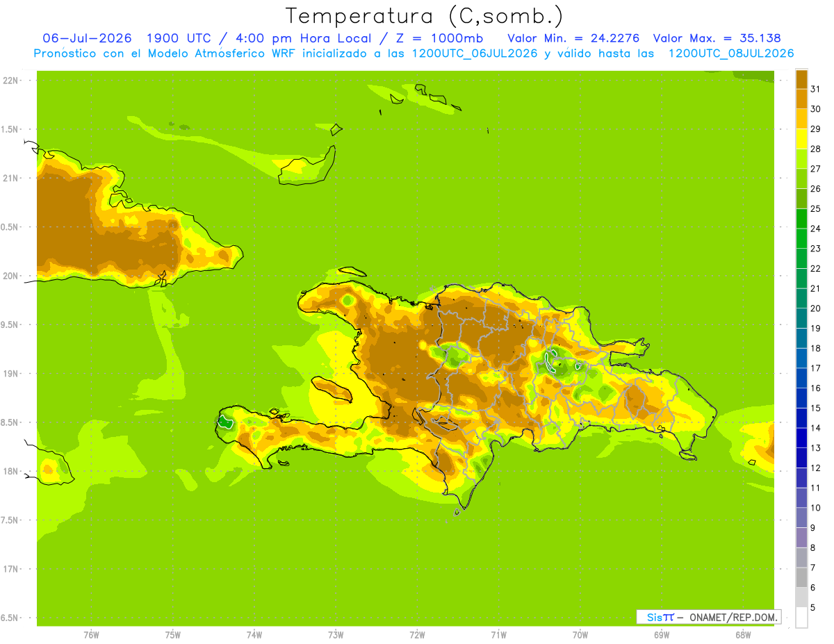Click the colorbar value "25"

point(816,208)
